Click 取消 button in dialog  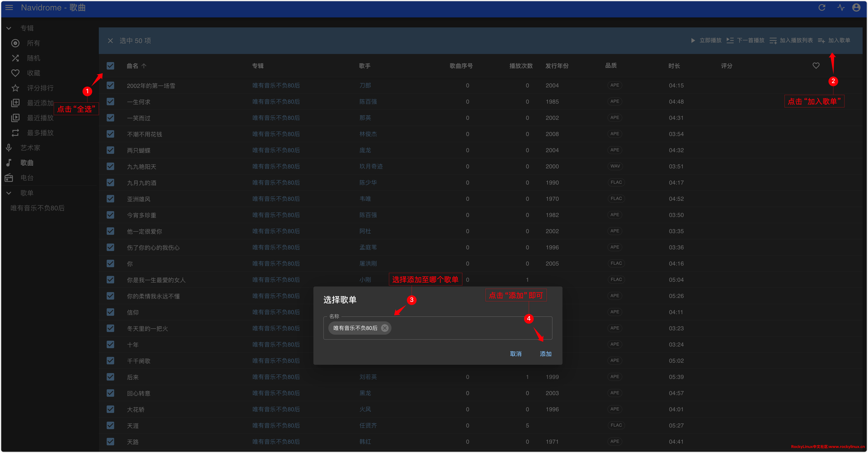[x=516, y=354]
